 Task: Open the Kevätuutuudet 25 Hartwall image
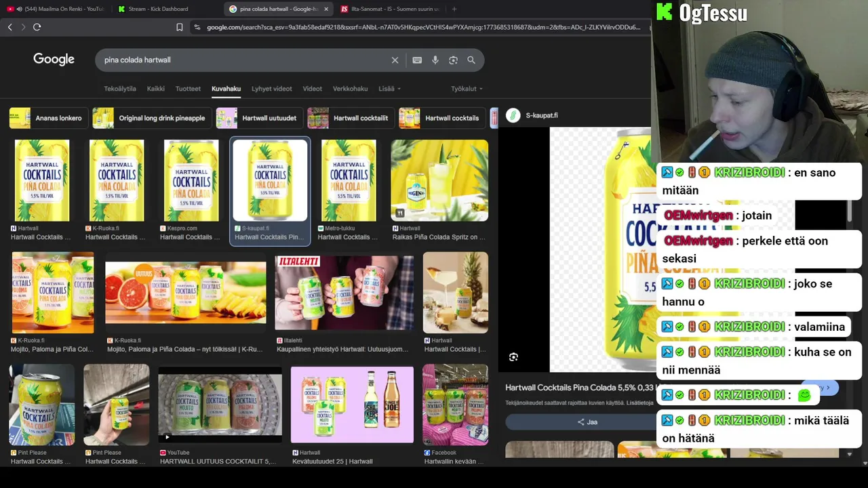tap(352, 405)
